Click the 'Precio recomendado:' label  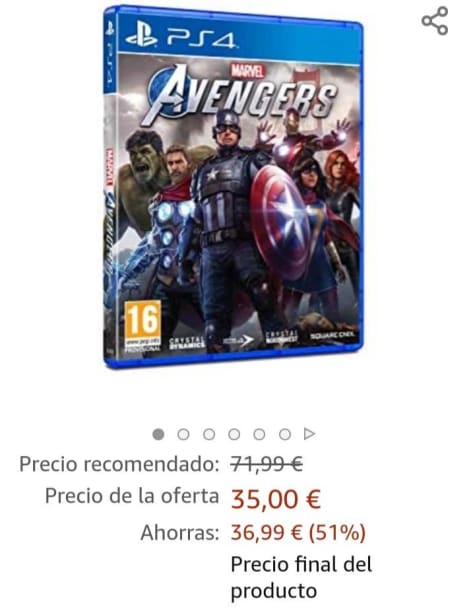[119, 464]
